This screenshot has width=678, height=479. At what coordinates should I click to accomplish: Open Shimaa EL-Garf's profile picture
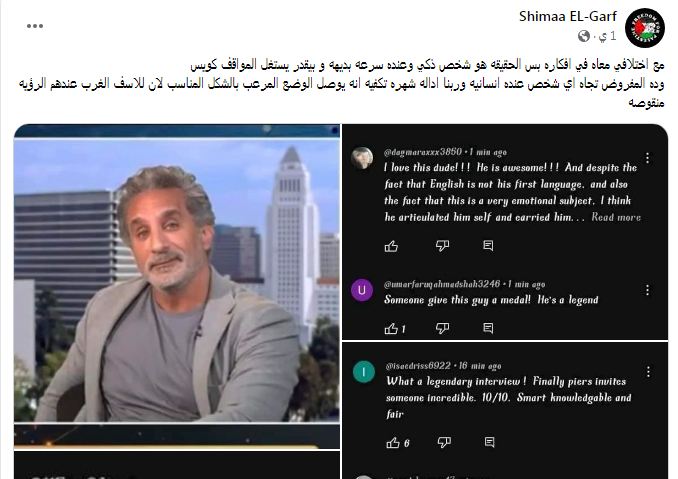tap(645, 28)
